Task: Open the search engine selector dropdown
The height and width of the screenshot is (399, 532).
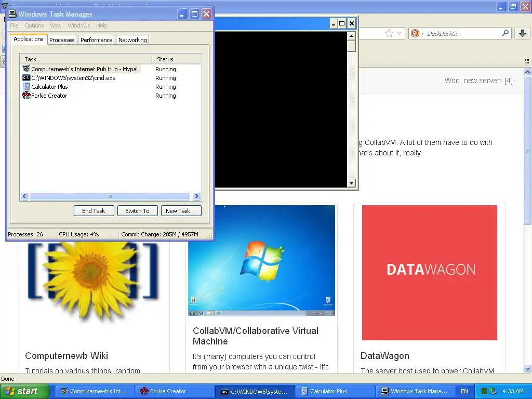Action: (422, 33)
